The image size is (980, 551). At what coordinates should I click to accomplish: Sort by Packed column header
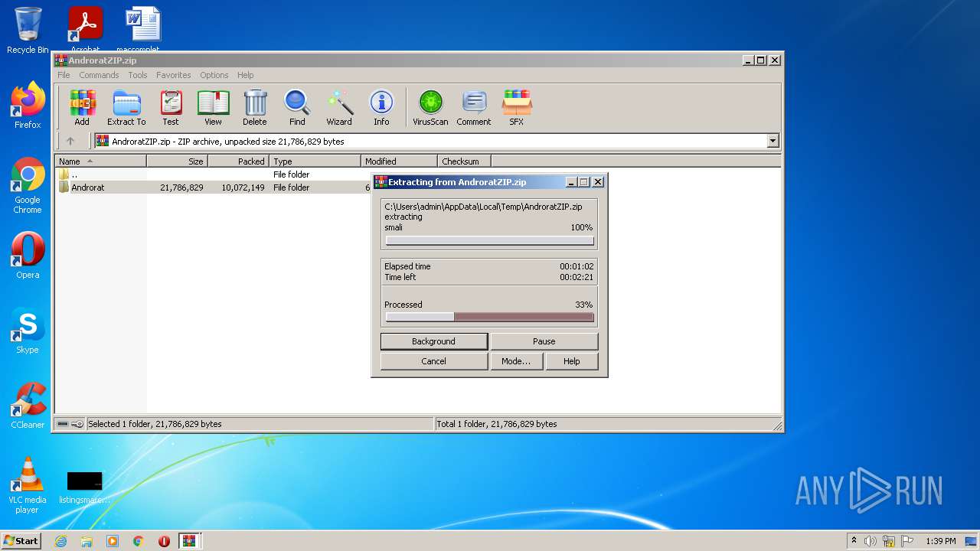238,161
